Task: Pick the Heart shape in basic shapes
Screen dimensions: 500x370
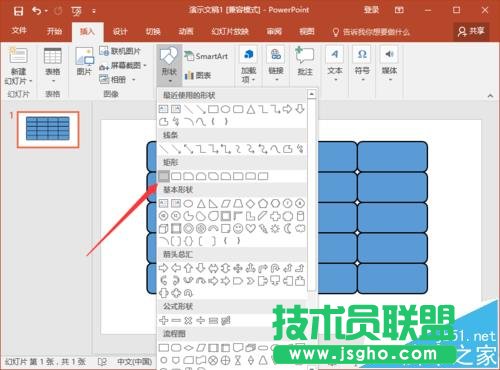Action: point(250,229)
